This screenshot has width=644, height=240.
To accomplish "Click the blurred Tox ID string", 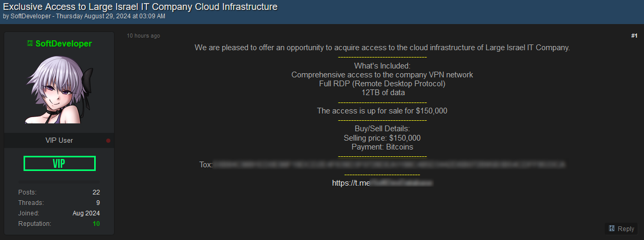I will (389, 165).
